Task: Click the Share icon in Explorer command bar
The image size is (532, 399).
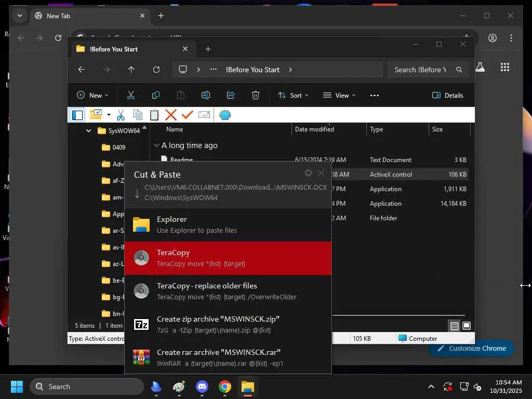Action: (x=231, y=96)
